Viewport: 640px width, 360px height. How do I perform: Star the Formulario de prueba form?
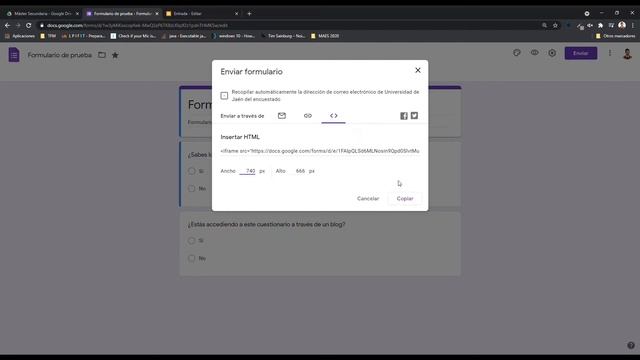(115, 55)
